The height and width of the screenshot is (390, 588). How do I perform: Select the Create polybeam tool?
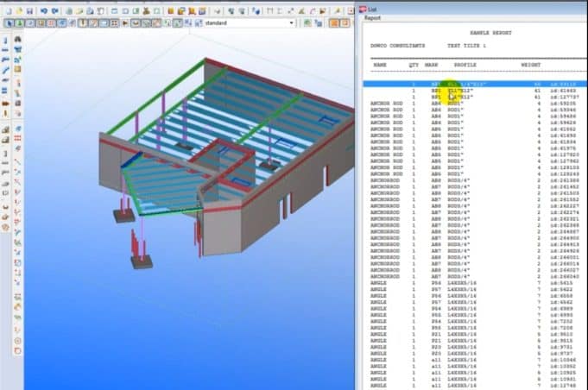coord(5,60)
